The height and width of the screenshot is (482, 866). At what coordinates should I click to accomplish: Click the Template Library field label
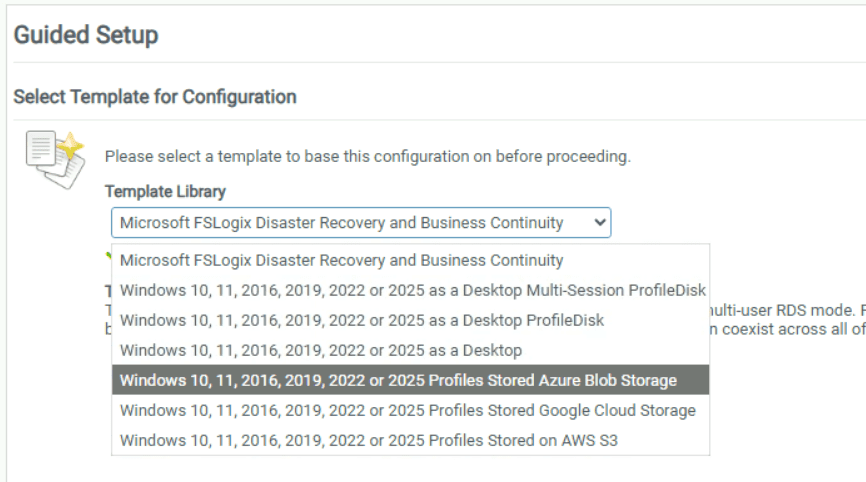pyautogui.click(x=165, y=191)
